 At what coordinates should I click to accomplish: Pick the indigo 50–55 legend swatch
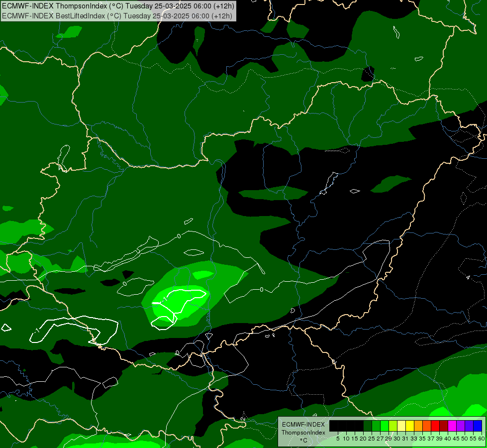click(469, 426)
